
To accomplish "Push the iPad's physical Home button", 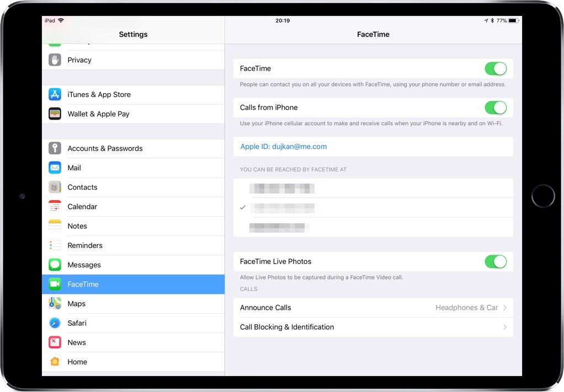I will click(543, 196).
